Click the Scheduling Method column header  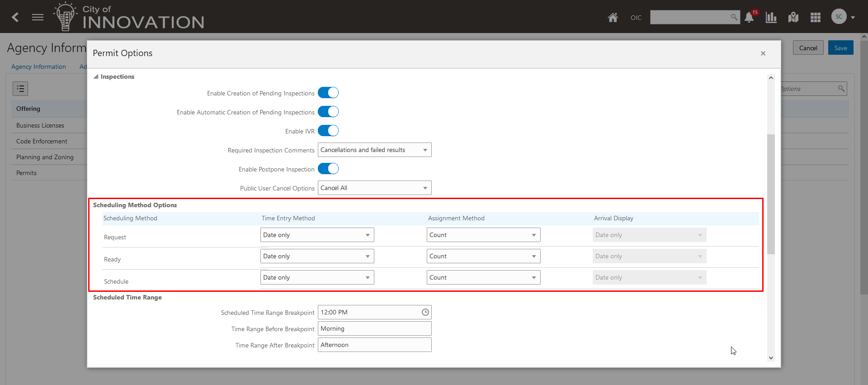[x=130, y=218]
